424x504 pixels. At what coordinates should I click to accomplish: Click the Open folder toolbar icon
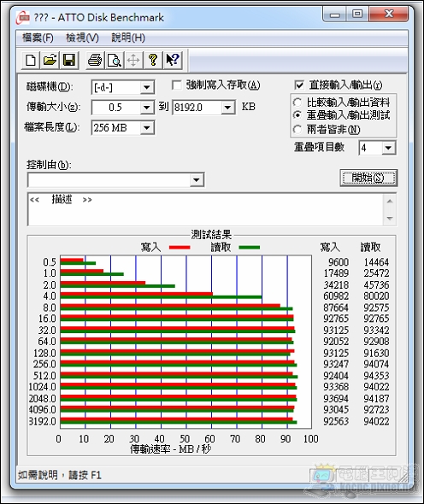(50, 60)
